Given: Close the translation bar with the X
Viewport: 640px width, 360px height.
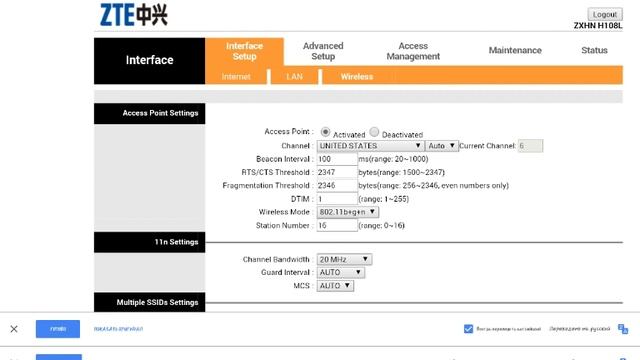Looking at the screenshot, I should click(14, 329).
